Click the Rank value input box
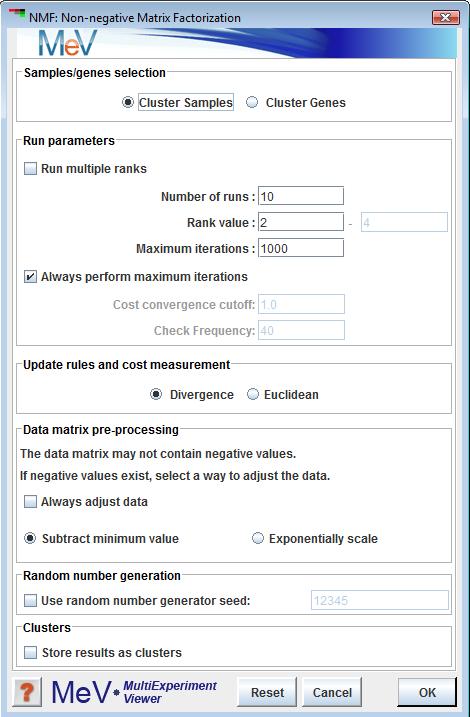Image resolution: width=470 pixels, height=717 pixels. click(x=301, y=222)
